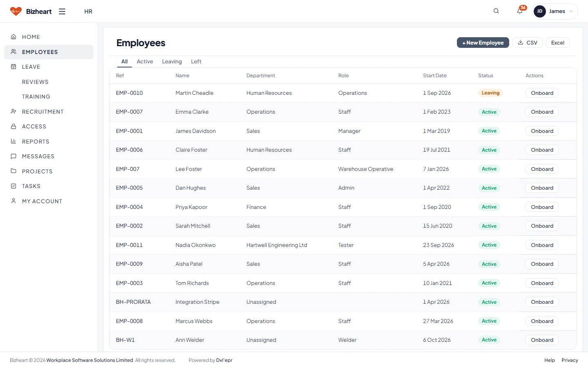This screenshot has width=588, height=368.
Task: Sort by Department column header
Action: tap(261, 76)
